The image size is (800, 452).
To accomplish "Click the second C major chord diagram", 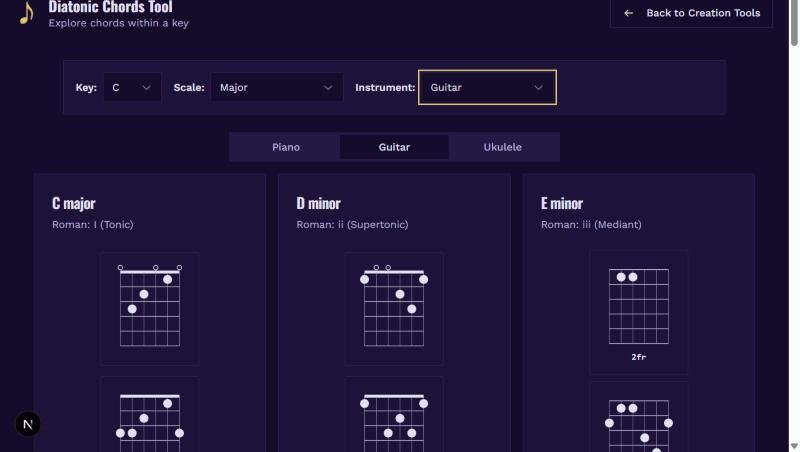I will (149, 416).
